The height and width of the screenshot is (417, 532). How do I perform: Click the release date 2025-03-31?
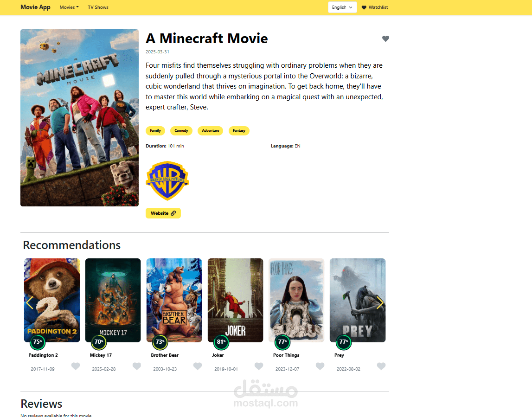tap(157, 52)
